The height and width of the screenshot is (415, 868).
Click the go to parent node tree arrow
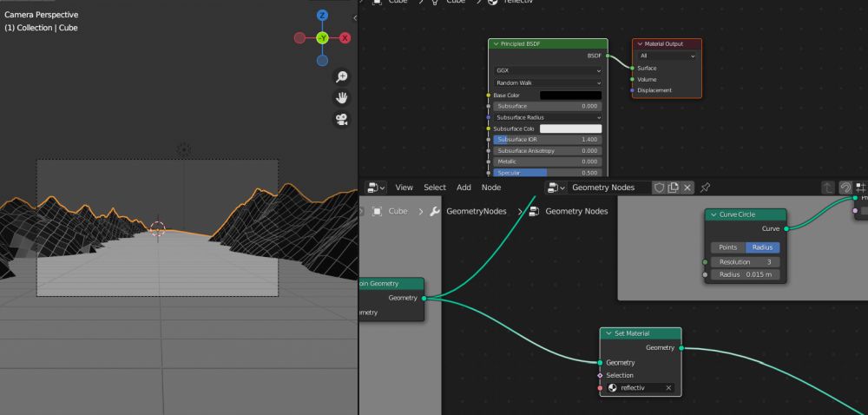tap(827, 188)
